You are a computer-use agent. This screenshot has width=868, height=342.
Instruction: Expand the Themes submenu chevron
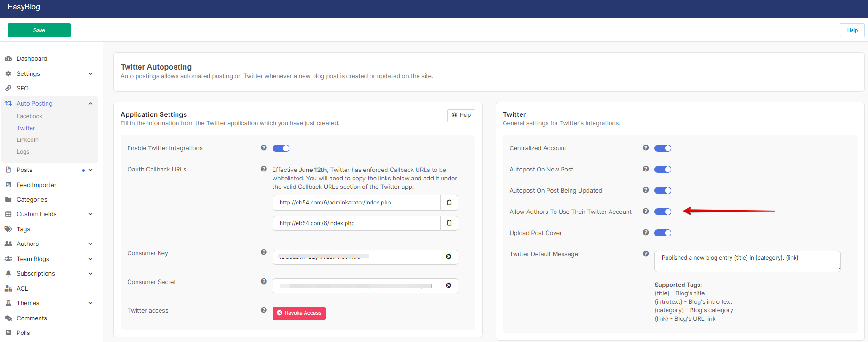click(91, 303)
